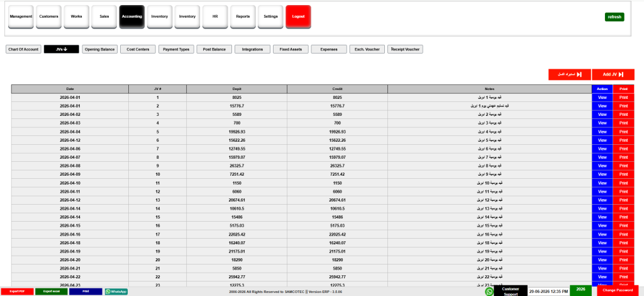644x296 pixels.
Task: View JV 10 with debit 7251.42
Action: click(x=602, y=174)
